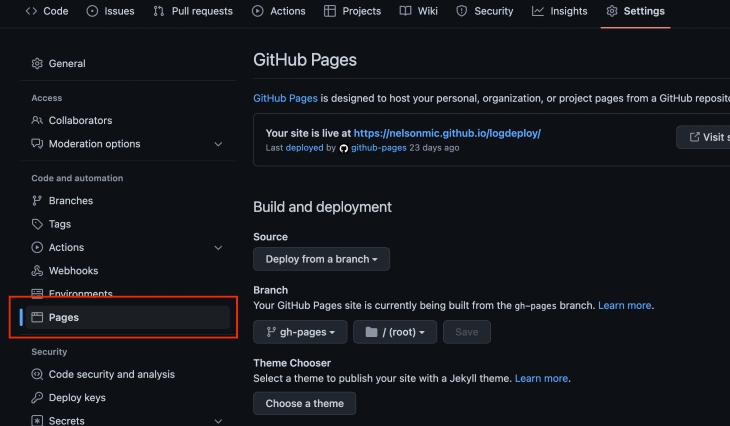Image resolution: width=730 pixels, height=426 pixels.
Task: Click the Code angle-brackets icon
Action: tap(31, 11)
